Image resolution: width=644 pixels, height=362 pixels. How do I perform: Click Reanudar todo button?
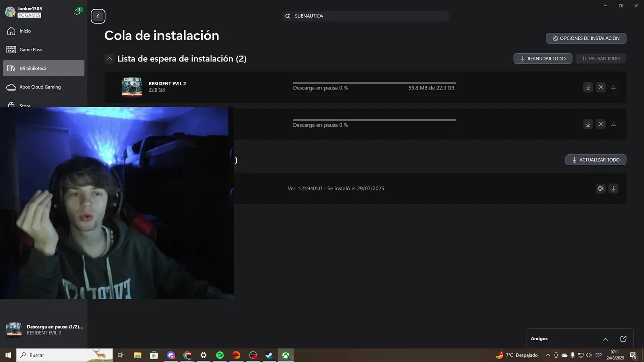point(543,59)
